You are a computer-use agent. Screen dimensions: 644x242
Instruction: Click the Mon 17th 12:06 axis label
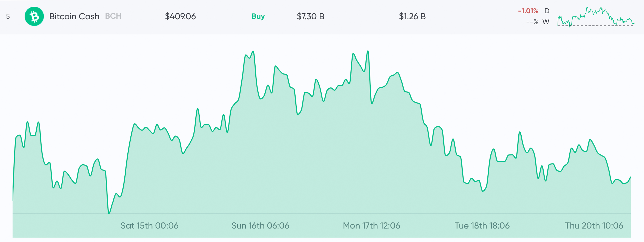click(371, 225)
